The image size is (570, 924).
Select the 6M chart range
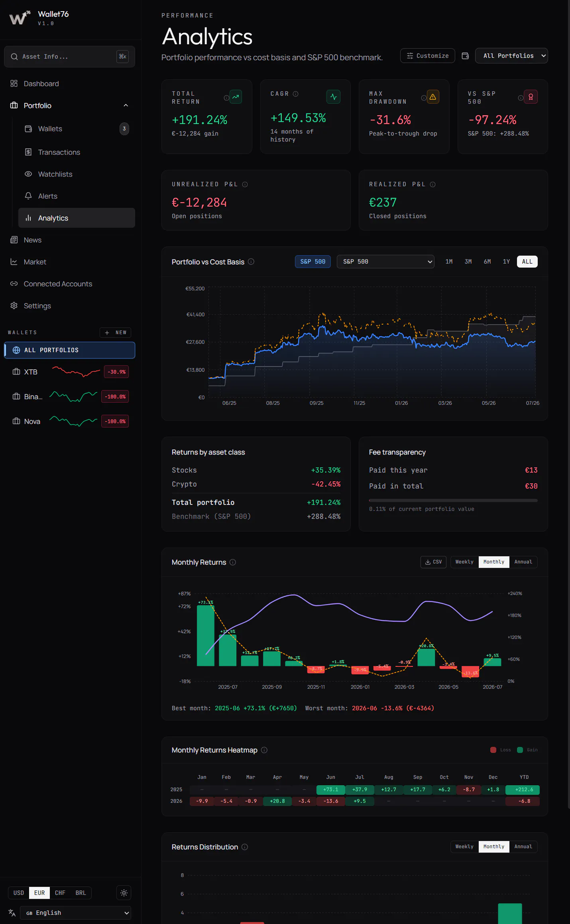(487, 262)
